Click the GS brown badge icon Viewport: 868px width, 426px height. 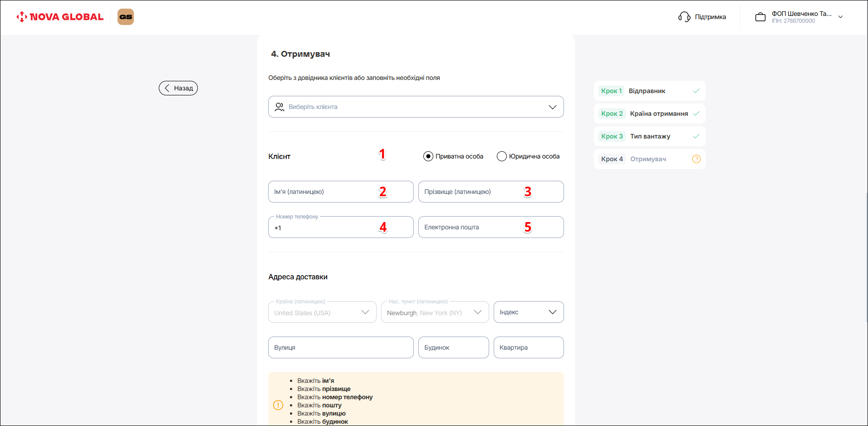pyautogui.click(x=126, y=17)
